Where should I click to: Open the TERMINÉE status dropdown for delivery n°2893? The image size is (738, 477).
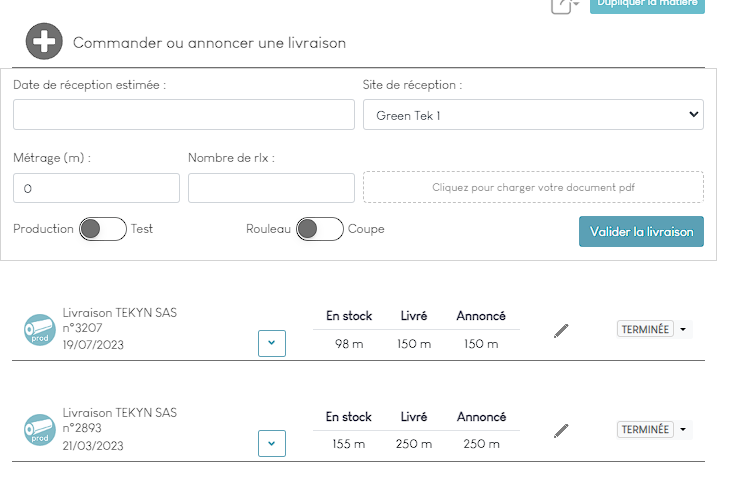point(684,429)
